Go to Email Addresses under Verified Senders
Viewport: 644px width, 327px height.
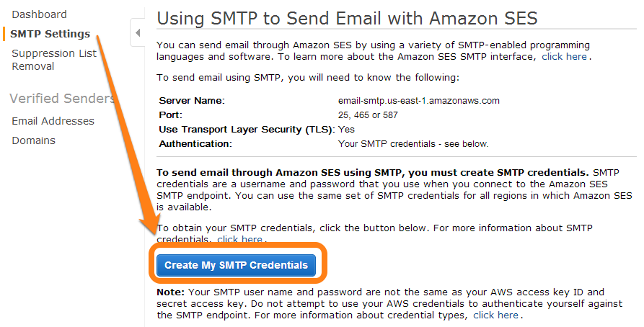click(x=53, y=121)
